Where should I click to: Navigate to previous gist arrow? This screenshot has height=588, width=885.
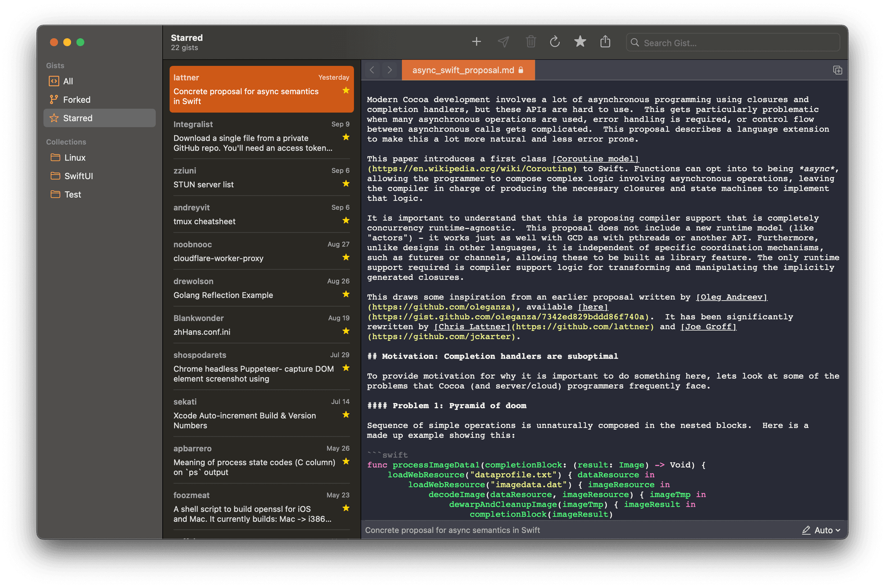373,69
